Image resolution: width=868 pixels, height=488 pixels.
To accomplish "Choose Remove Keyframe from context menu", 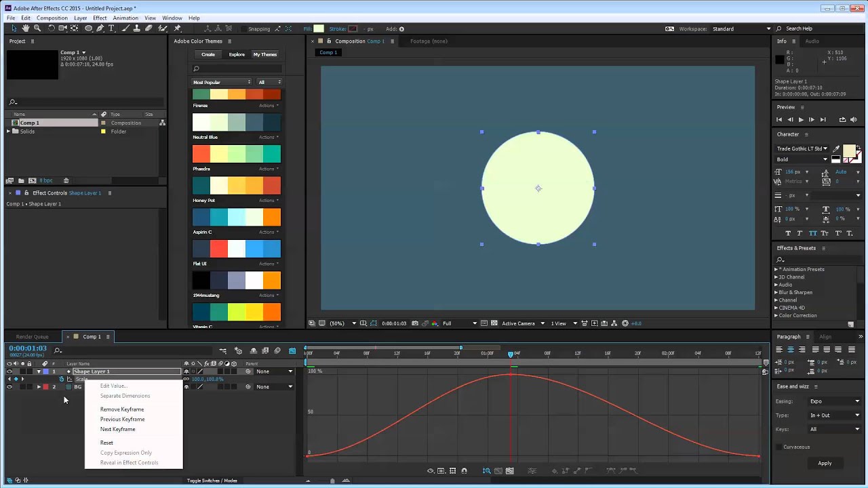I will [x=122, y=409].
